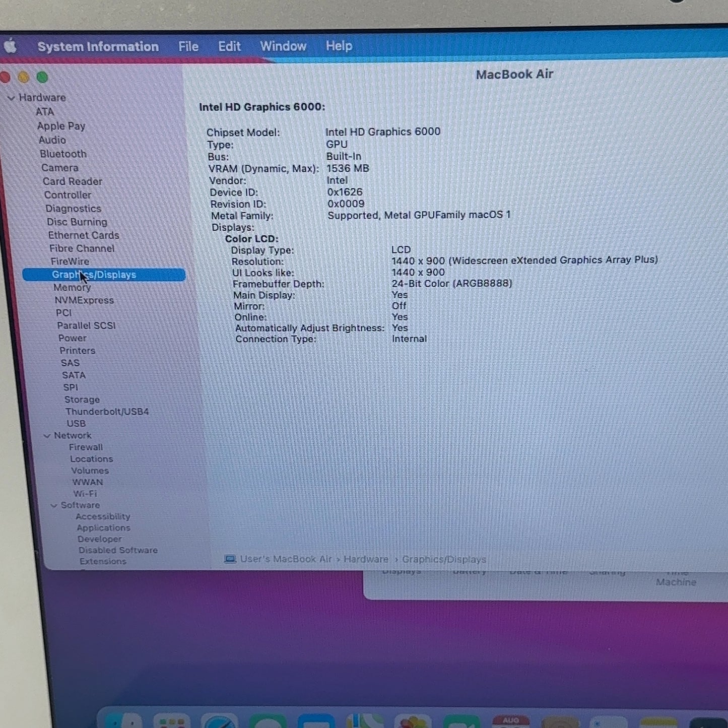
Task: Select Disc Burning in the sidebar
Action: 77,222
